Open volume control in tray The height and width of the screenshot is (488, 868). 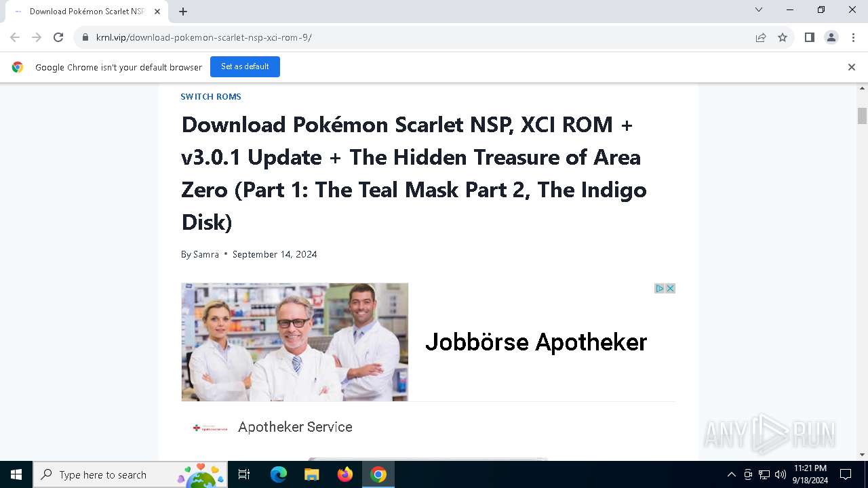[x=781, y=474]
